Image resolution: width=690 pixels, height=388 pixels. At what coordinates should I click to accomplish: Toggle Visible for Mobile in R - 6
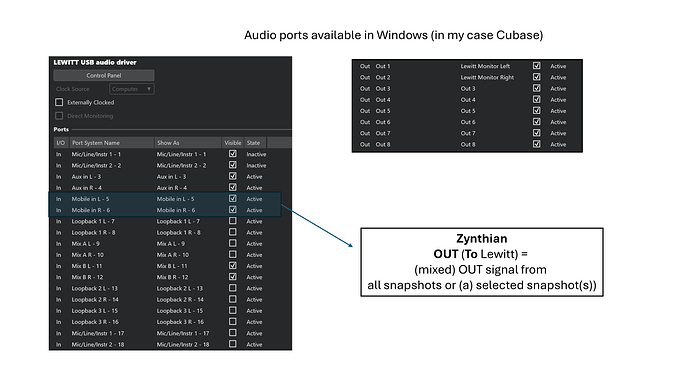click(232, 210)
